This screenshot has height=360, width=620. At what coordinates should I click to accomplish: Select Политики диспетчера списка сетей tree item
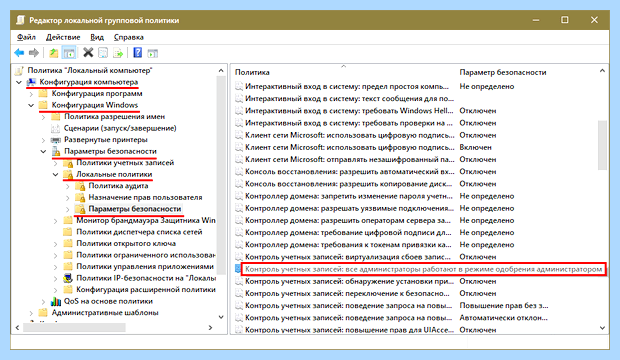point(139,232)
